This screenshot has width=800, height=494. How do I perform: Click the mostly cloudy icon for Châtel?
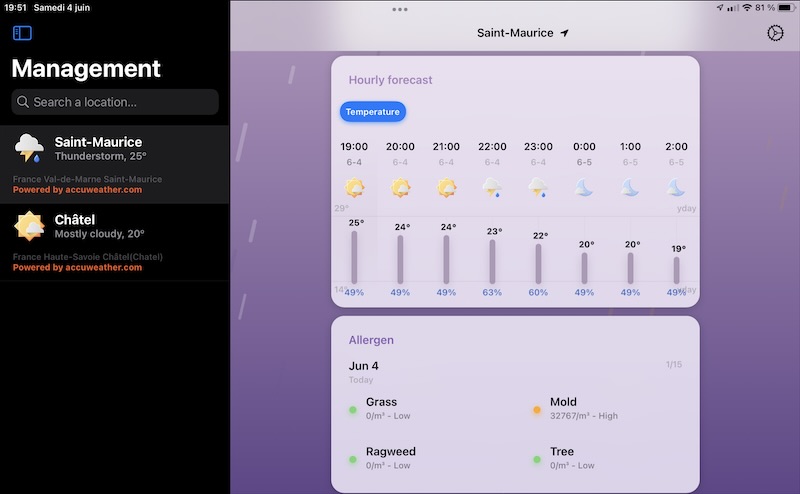(29, 226)
